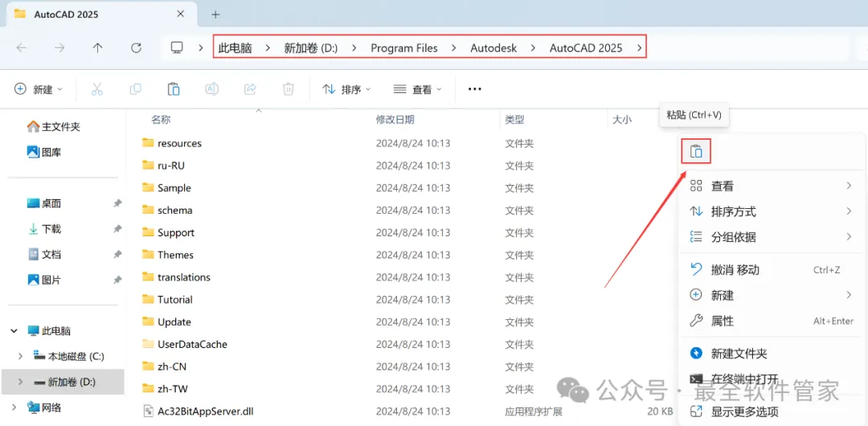Expand the 网络 tree node
The image size is (868, 426).
pyautogui.click(x=14, y=408)
